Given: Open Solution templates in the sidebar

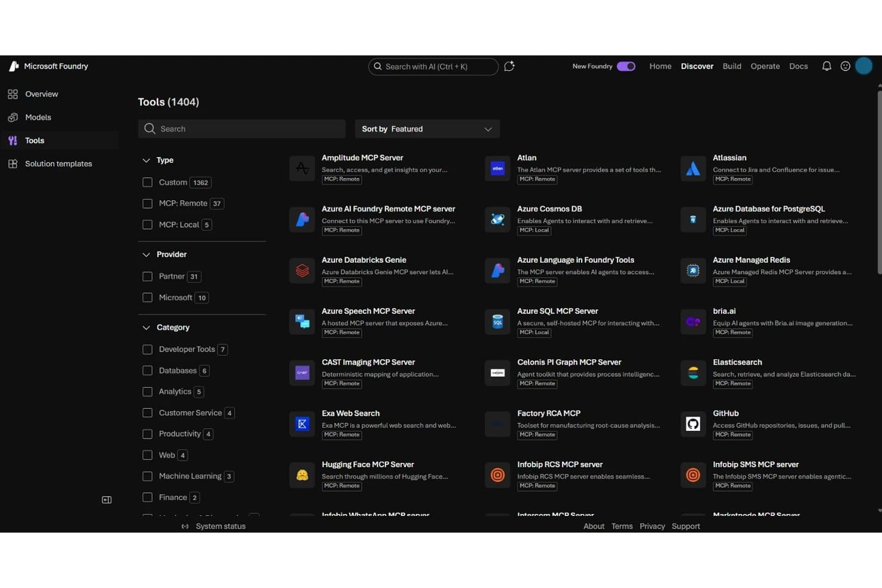Looking at the screenshot, I should pyautogui.click(x=60, y=164).
